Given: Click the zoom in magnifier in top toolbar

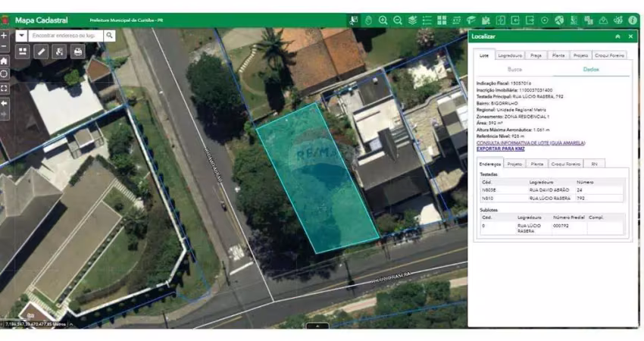Looking at the screenshot, I should click(383, 20).
